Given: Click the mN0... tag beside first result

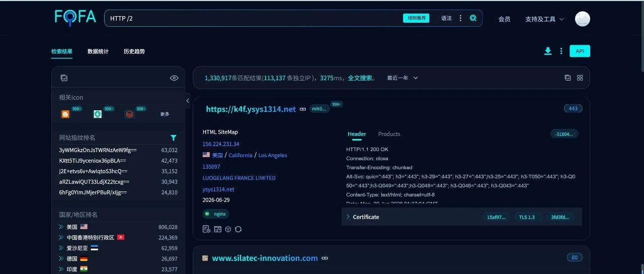Looking at the screenshot, I should pyautogui.click(x=319, y=109).
